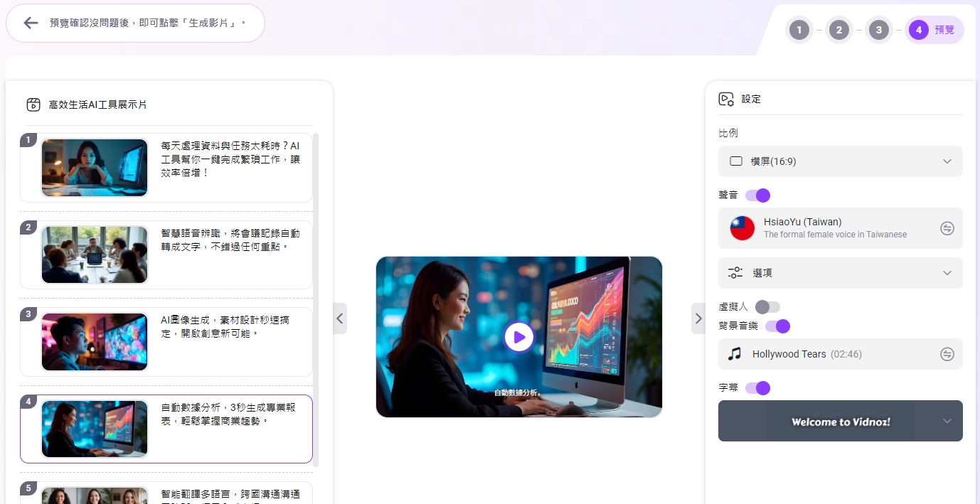Click the video project title icon
980x504 pixels.
coord(33,104)
